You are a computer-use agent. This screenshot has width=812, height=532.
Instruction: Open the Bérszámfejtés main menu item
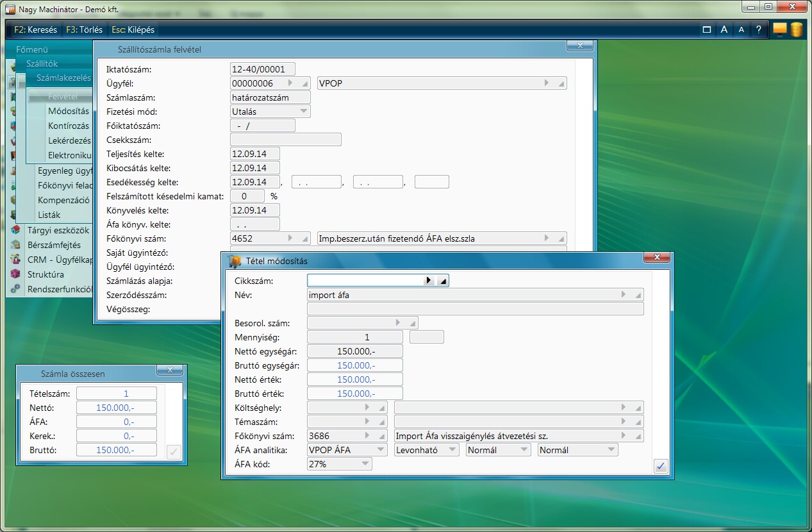pyautogui.click(x=54, y=245)
